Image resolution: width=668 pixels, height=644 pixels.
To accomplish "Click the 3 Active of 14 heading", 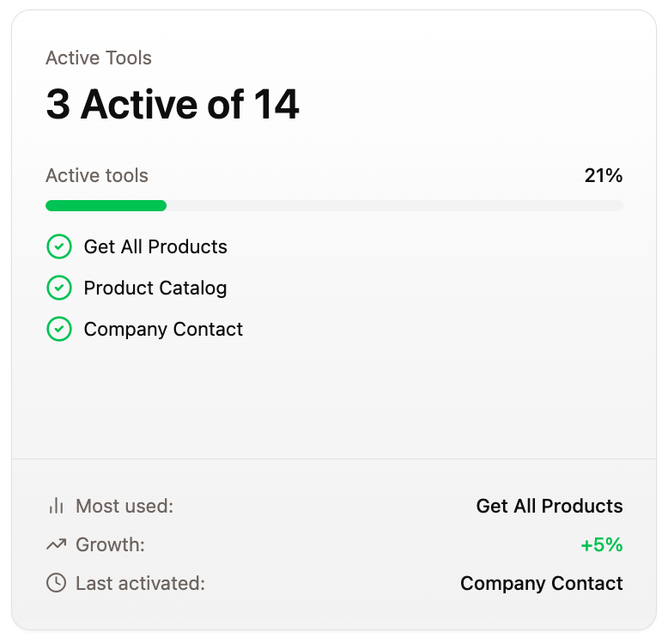I will (x=173, y=104).
